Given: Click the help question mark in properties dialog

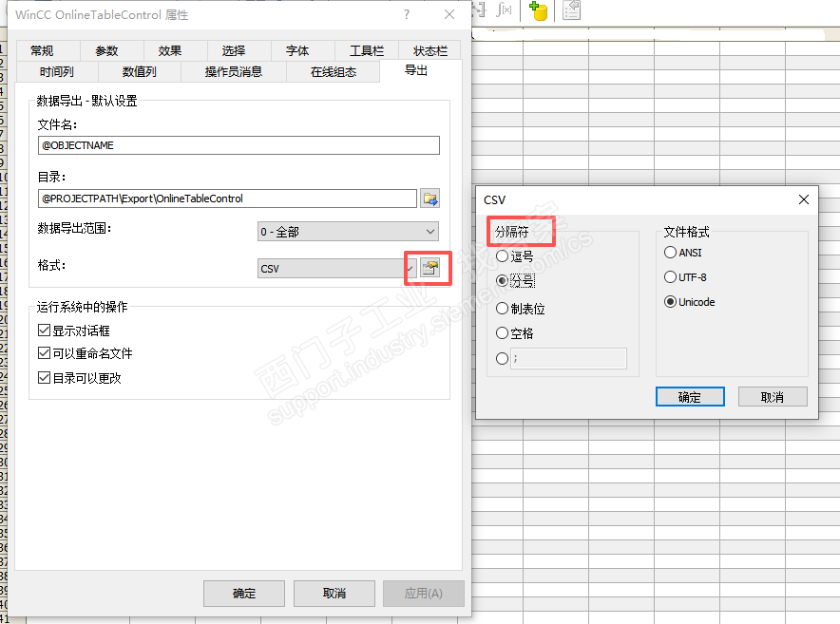Looking at the screenshot, I should tap(407, 14).
